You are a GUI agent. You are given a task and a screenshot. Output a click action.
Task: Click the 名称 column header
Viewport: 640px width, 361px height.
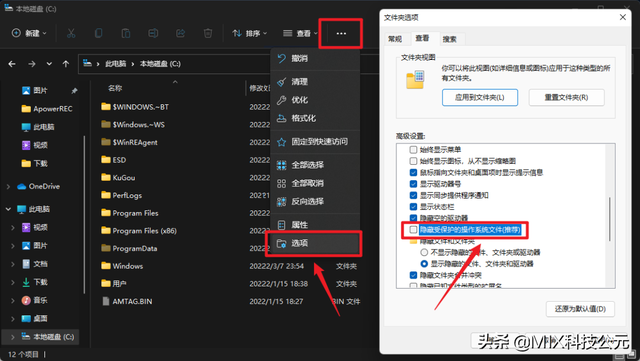(x=115, y=88)
